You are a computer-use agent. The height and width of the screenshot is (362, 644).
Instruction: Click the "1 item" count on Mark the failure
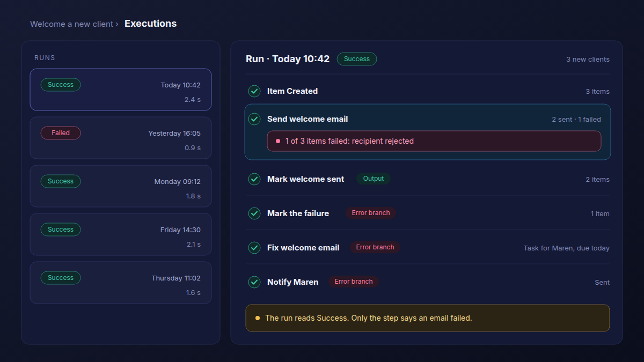click(x=600, y=214)
